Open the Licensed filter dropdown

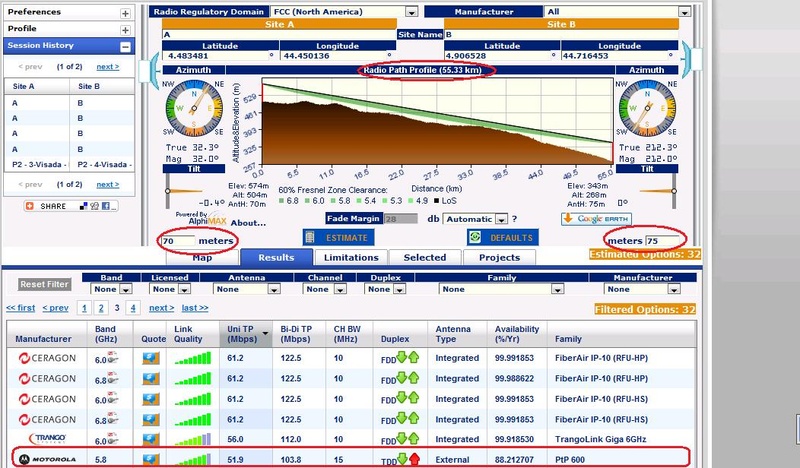pos(185,289)
